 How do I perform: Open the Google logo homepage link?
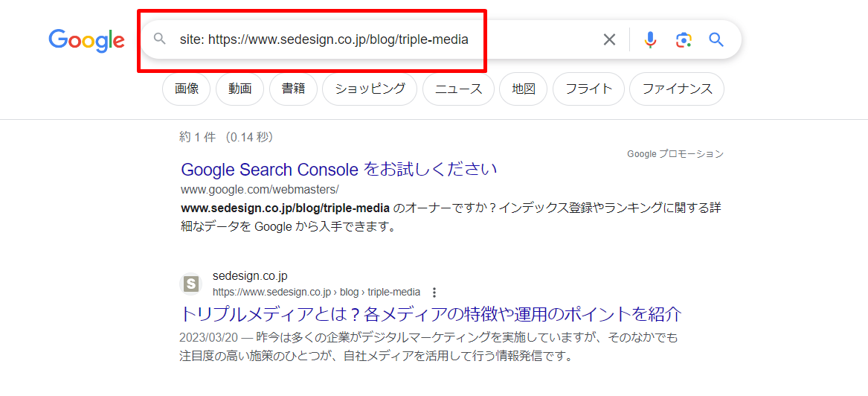[x=86, y=40]
